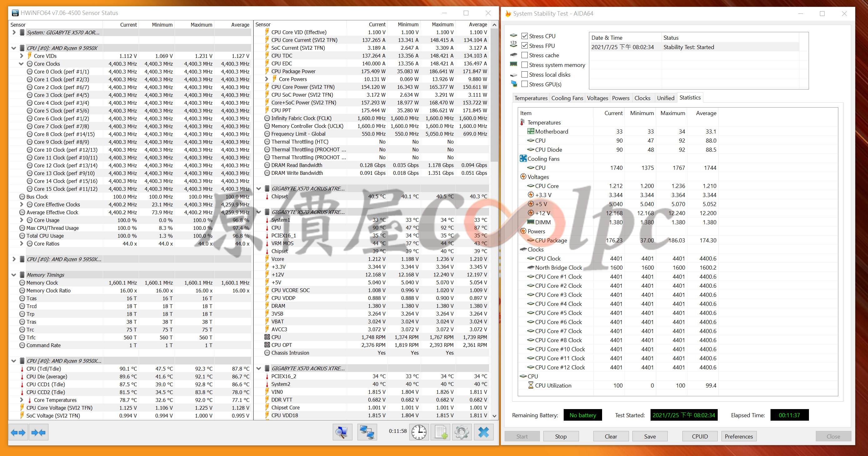This screenshot has width=868, height=456.
Task: Click HWiNFO right pane scrollbar thumb
Action: 494,95
